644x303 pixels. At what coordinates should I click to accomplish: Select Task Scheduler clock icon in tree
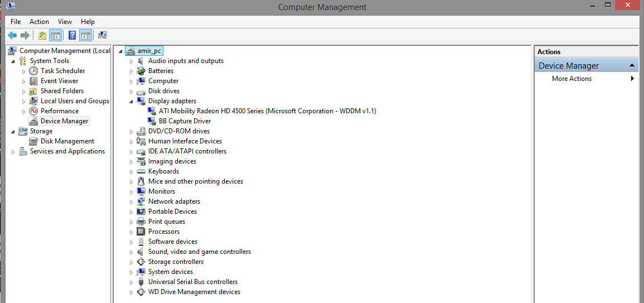pos(33,71)
